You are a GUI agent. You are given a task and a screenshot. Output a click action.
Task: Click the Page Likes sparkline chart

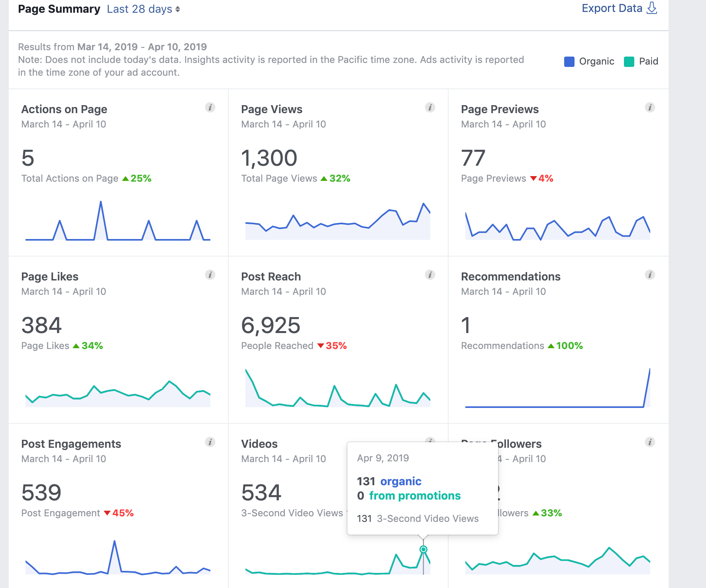(118, 392)
